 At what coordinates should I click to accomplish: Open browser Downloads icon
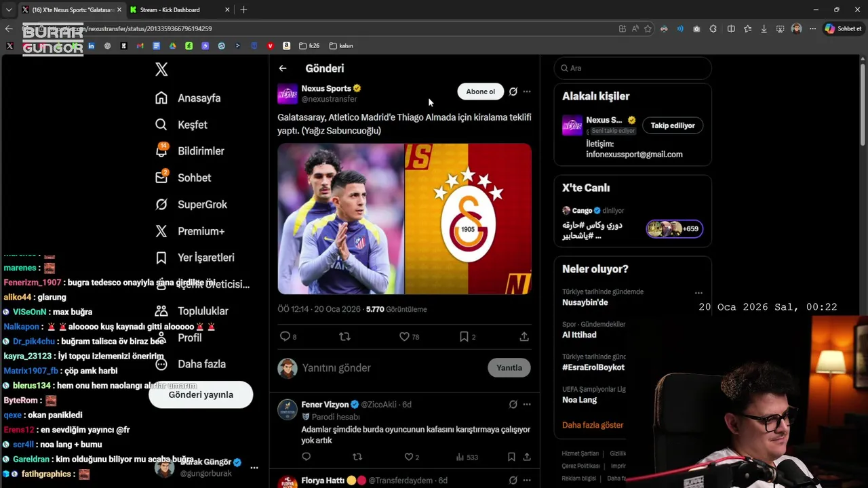764,28
